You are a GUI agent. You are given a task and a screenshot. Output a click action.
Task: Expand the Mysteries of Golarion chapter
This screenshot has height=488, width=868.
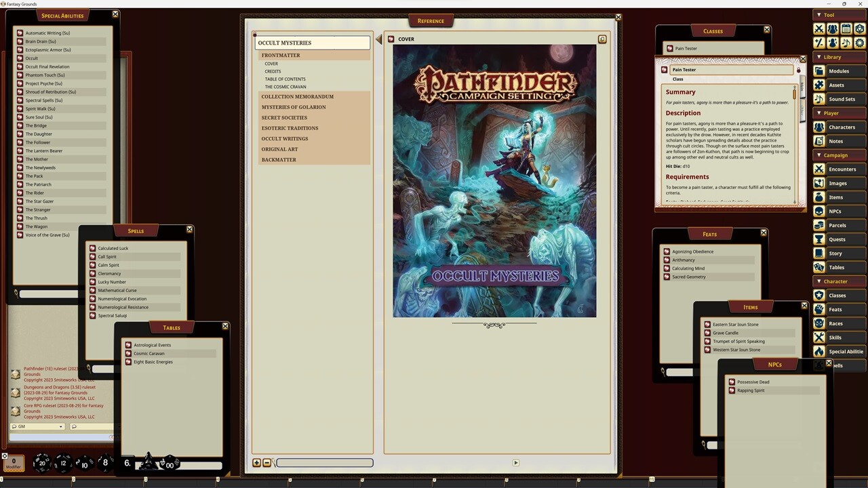(x=294, y=107)
